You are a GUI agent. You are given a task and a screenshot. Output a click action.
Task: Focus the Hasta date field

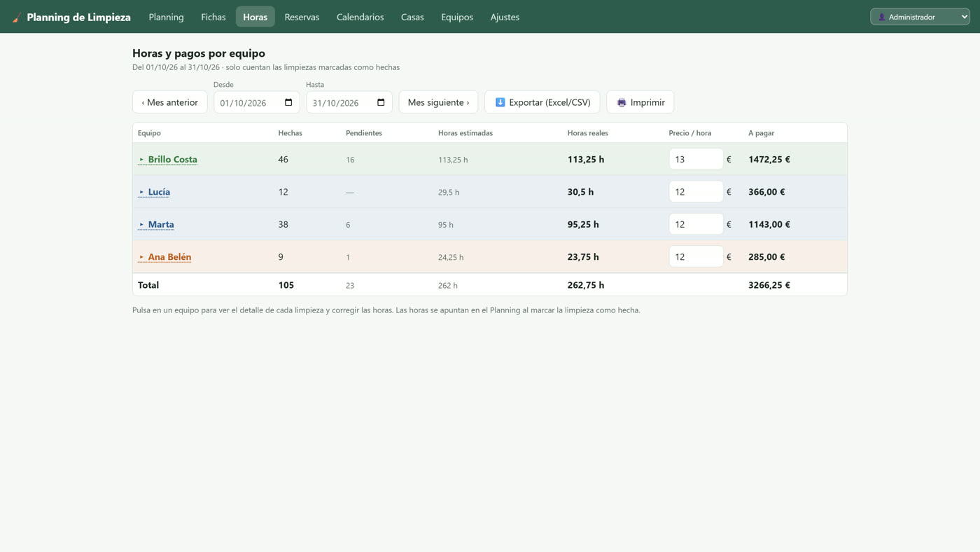tap(349, 102)
